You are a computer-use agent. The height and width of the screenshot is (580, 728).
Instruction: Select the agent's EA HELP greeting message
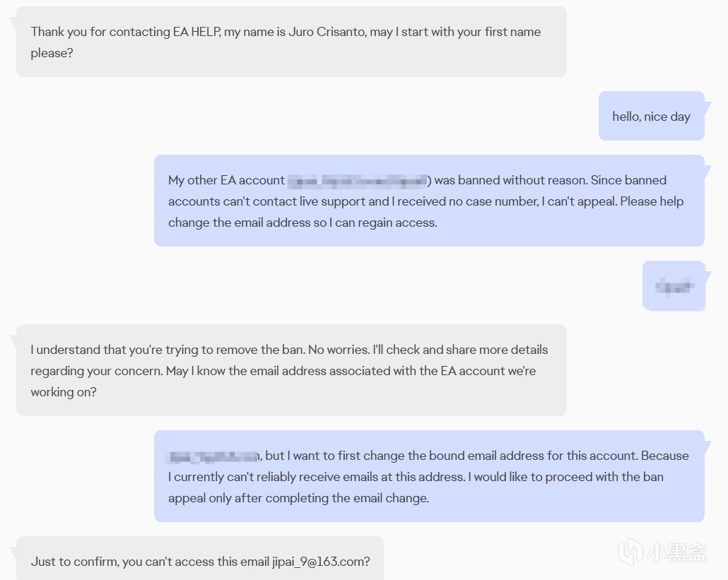[x=290, y=42]
